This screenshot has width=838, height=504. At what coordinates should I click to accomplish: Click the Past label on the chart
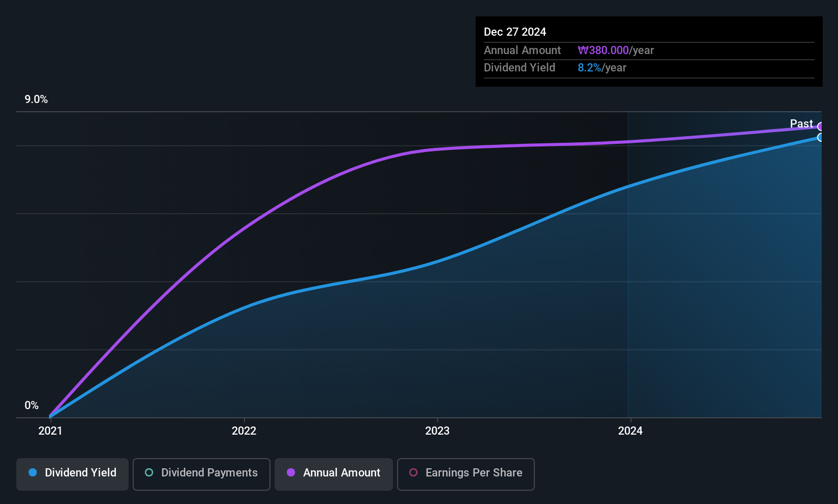pyautogui.click(x=801, y=124)
